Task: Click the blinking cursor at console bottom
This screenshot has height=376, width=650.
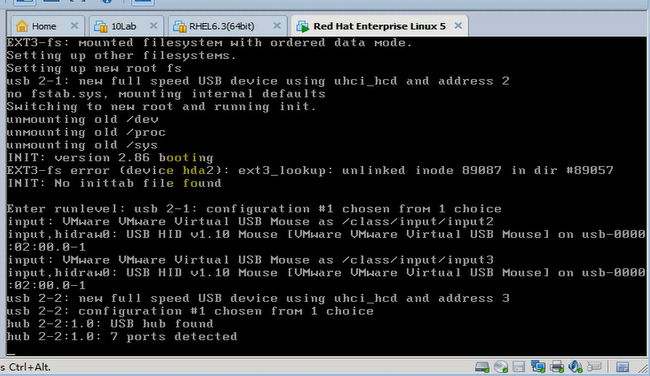Action: coord(11,354)
